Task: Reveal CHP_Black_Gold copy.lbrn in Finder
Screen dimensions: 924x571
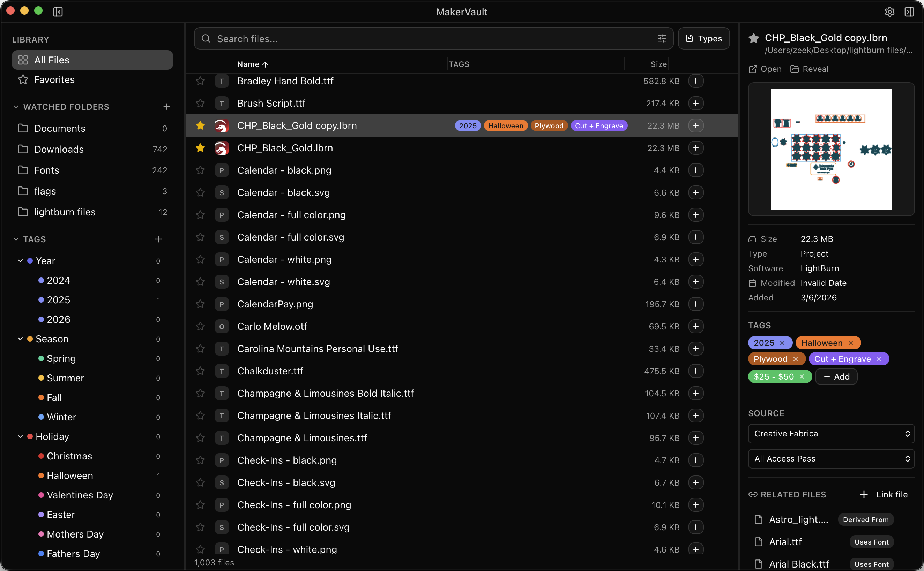Action: (x=809, y=69)
